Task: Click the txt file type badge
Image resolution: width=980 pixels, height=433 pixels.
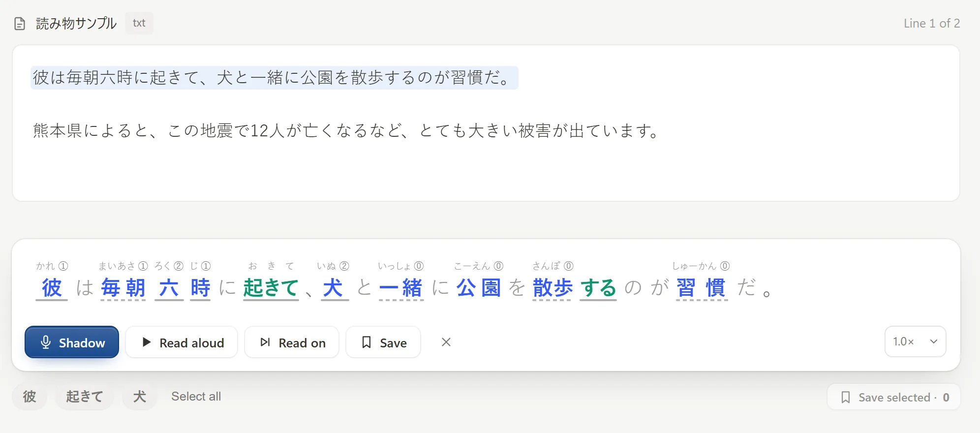Action: pos(139,23)
